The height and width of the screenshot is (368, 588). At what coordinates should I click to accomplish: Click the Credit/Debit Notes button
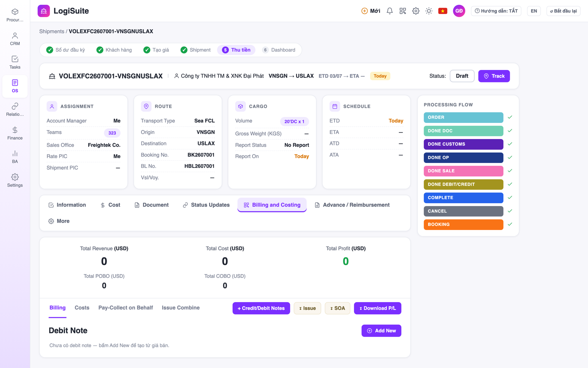tap(261, 308)
